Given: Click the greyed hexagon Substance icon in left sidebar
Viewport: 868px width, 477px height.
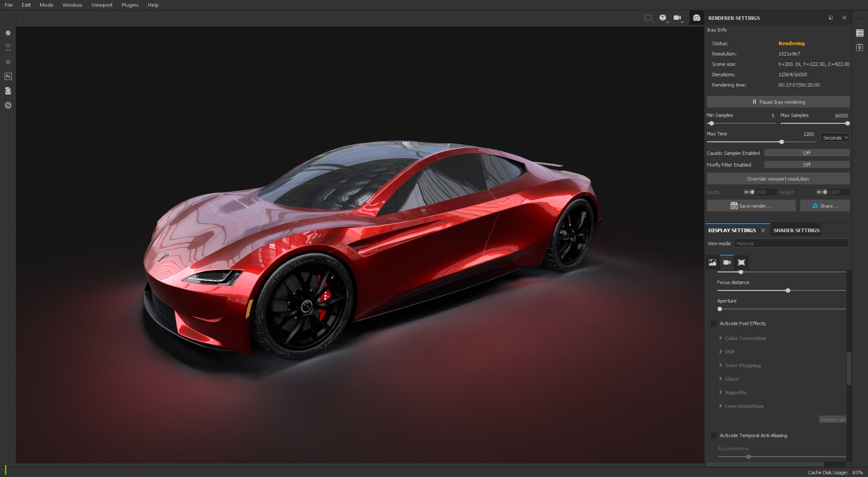Looking at the screenshot, I should 8,62.
